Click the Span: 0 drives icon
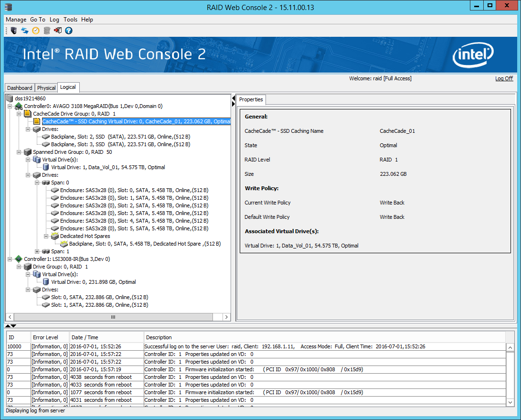 coord(46,183)
